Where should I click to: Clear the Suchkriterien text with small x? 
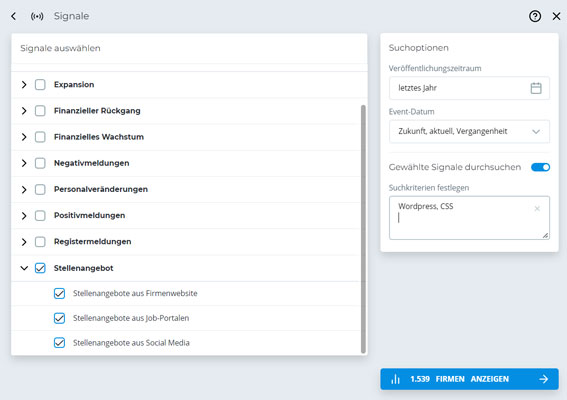(x=537, y=208)
